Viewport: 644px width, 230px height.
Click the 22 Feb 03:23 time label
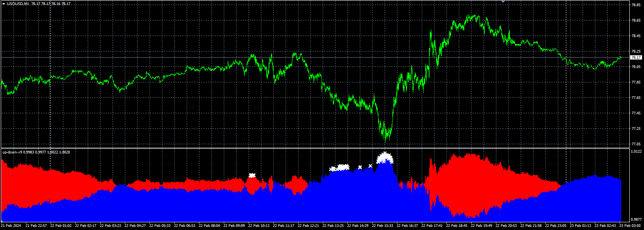click(x=110, y=226)
